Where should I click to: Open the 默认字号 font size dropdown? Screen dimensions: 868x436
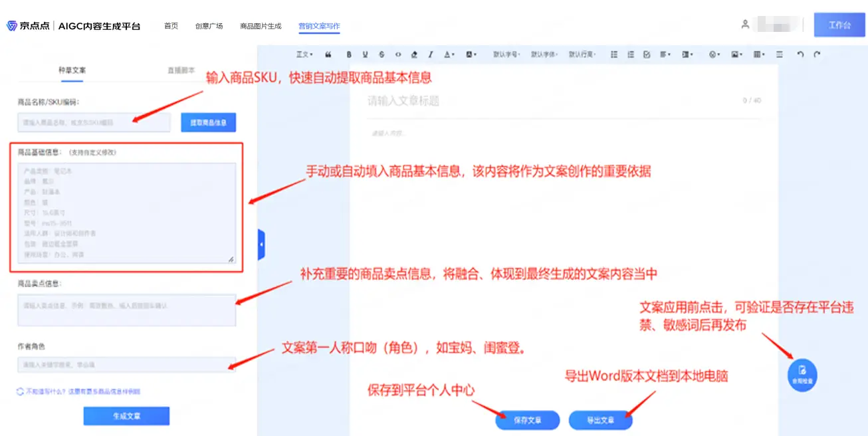[x=507, y=54]
